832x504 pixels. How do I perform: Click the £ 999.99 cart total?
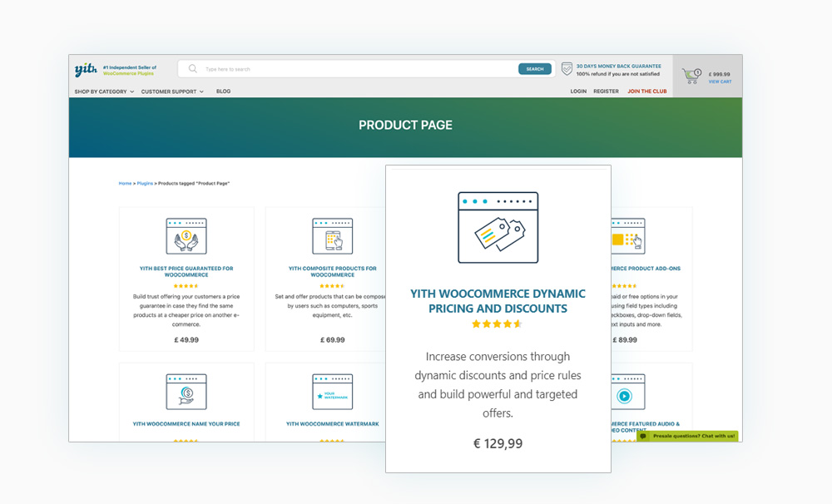pos(720,74)
